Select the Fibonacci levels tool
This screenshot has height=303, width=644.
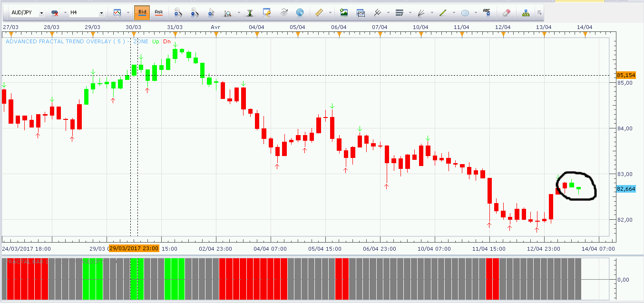click(400, 13)
